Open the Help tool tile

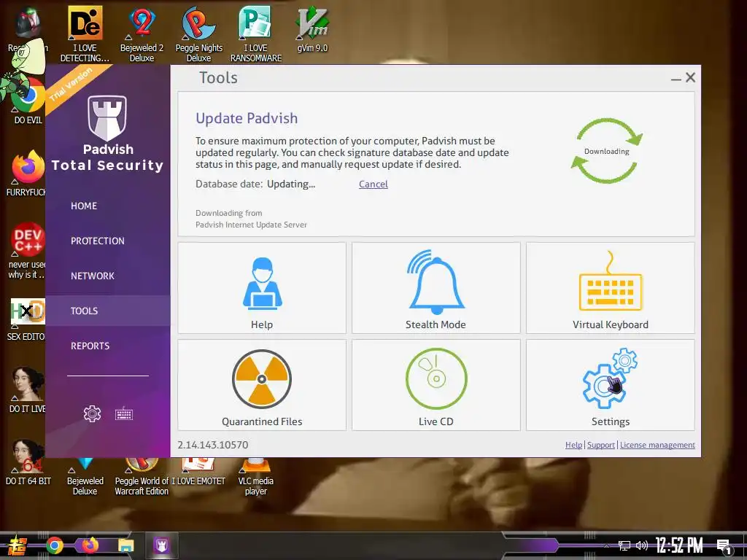[x=262, y=287]
